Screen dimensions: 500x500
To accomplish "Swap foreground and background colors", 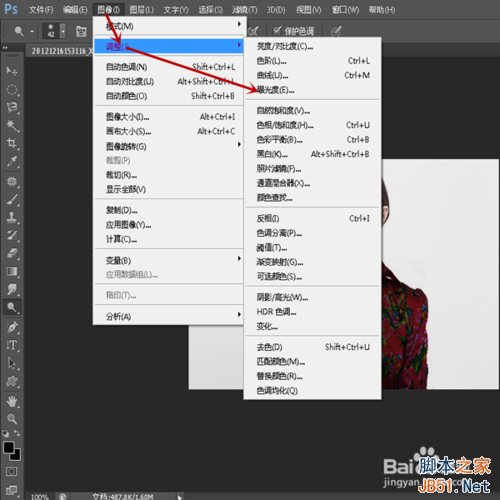I will point(17,433).
